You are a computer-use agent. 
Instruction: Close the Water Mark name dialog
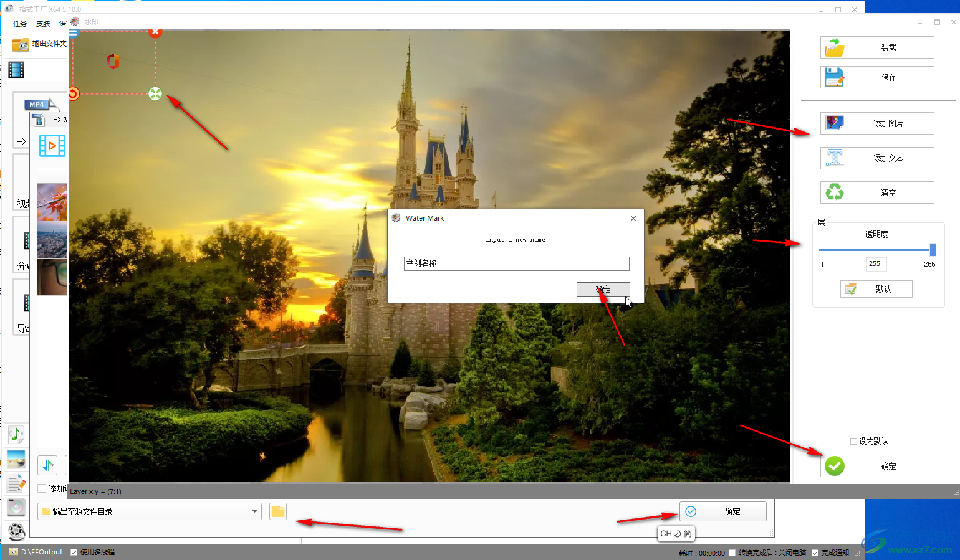click(x=633, y=218)
